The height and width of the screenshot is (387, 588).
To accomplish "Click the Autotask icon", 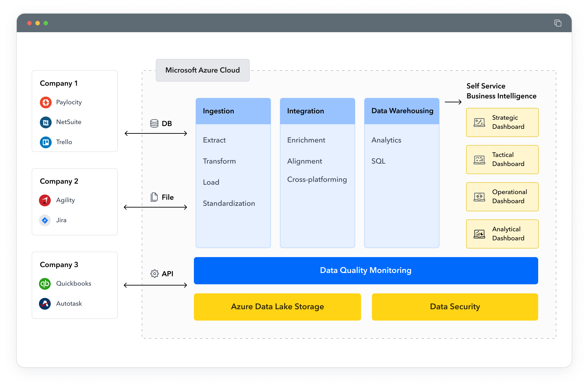I will [x=45, y=304].
